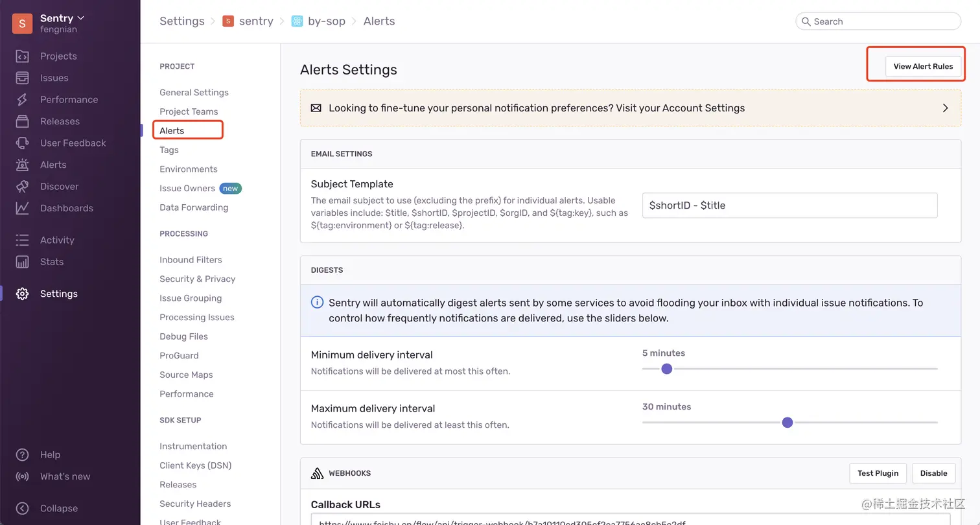The image size is (980, 525).
Task: Click the by-sop breadcrumb link
Action: pos(327,21)
